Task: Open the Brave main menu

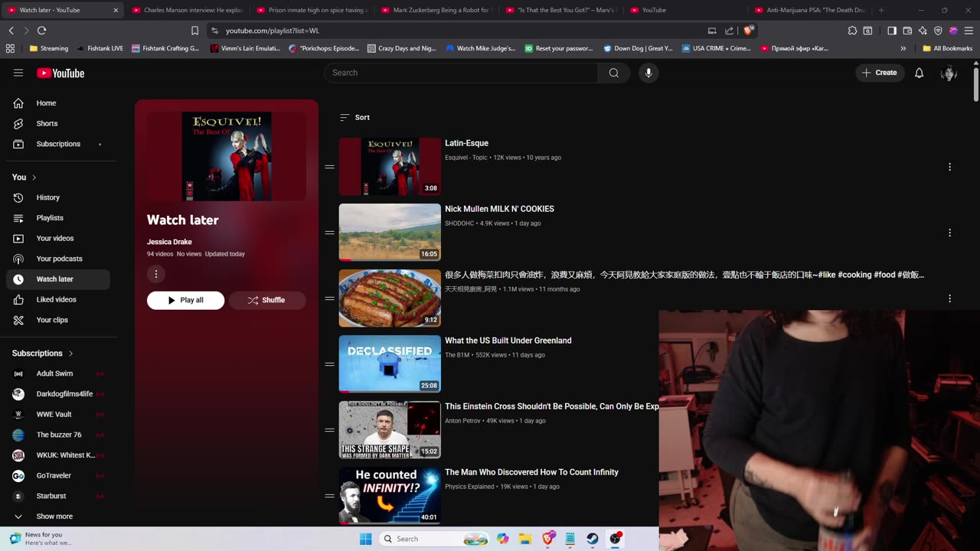Action: (969, 31)
